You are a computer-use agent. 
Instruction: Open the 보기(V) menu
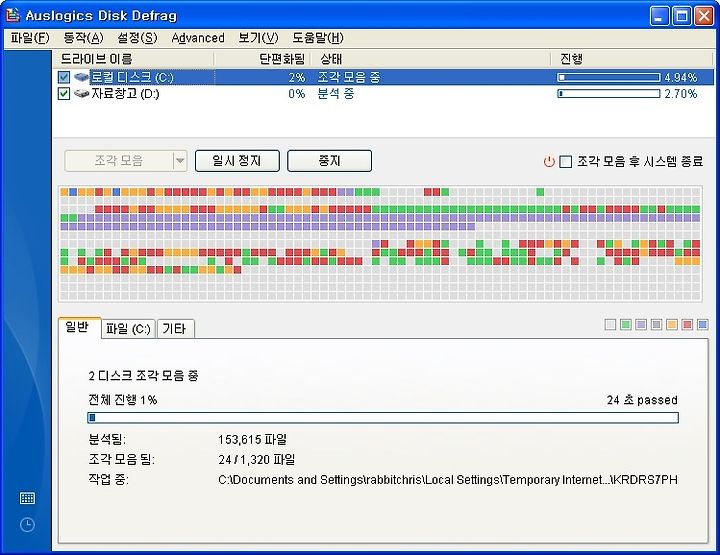coord(258,38)
